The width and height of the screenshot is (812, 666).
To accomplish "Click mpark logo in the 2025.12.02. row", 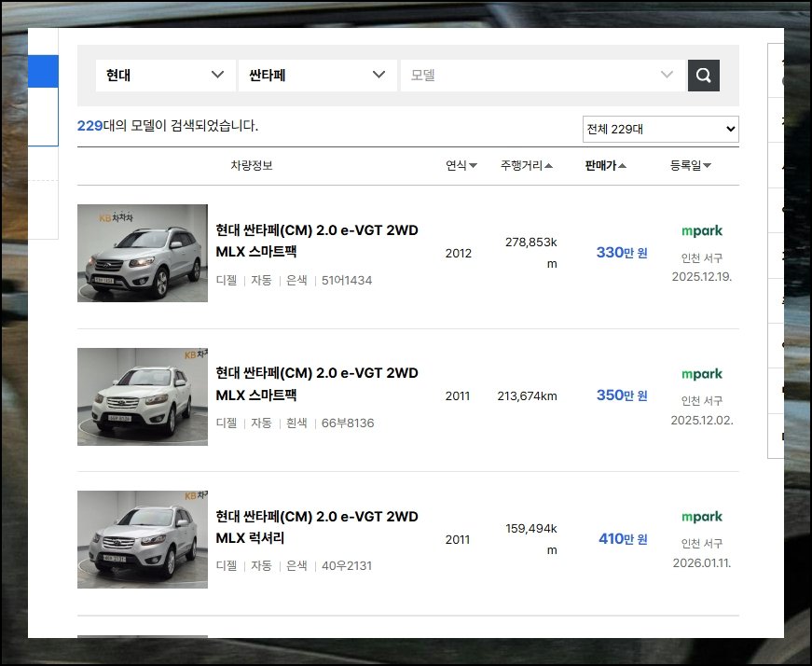I will (x=702, y=374).
